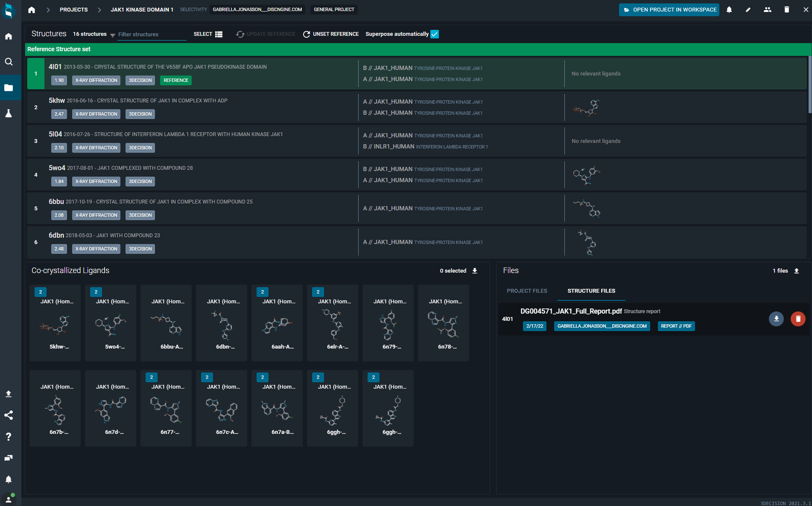Delete the DG004571_JAK1_Full_Report.pdf file

[x=798, y=319]
